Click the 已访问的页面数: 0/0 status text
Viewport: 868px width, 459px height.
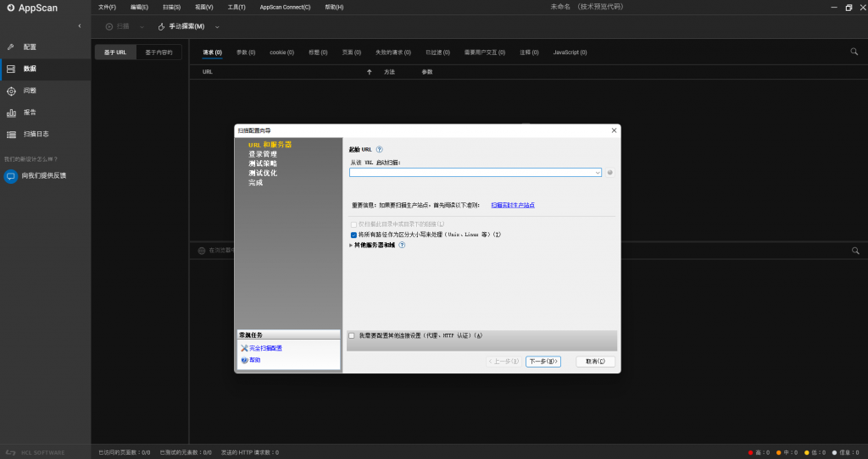coord(125,452)
